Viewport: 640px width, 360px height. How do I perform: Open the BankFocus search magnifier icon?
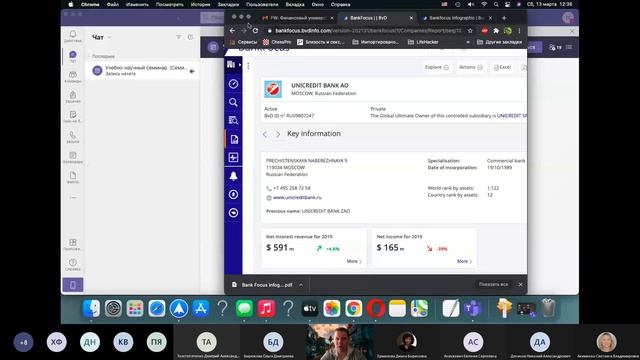click(233, 102)
